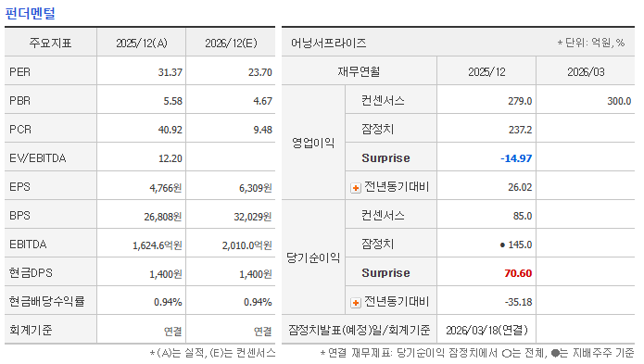The image size is (644, 364).
Task: Click the 어닝서프라이즈 table title
Action: 329,44
